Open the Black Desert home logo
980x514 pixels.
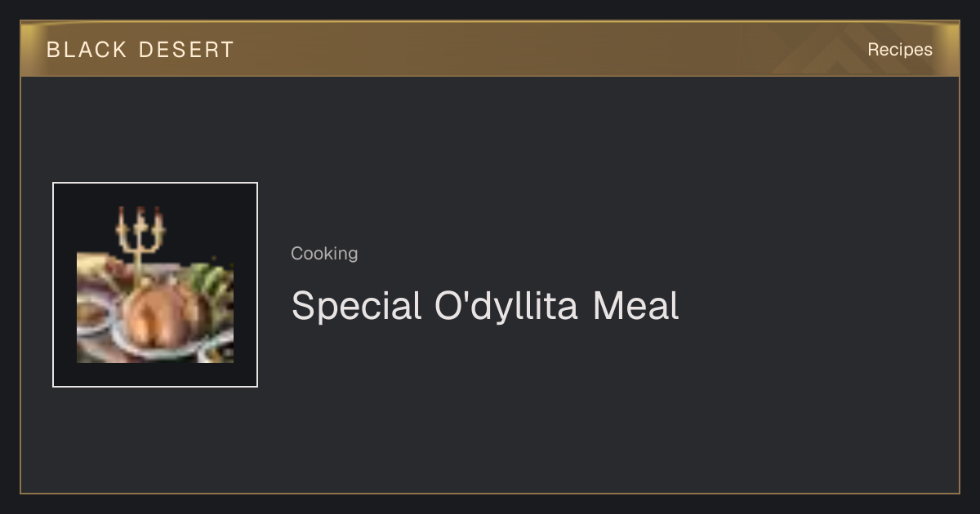[x=140, y=50]
